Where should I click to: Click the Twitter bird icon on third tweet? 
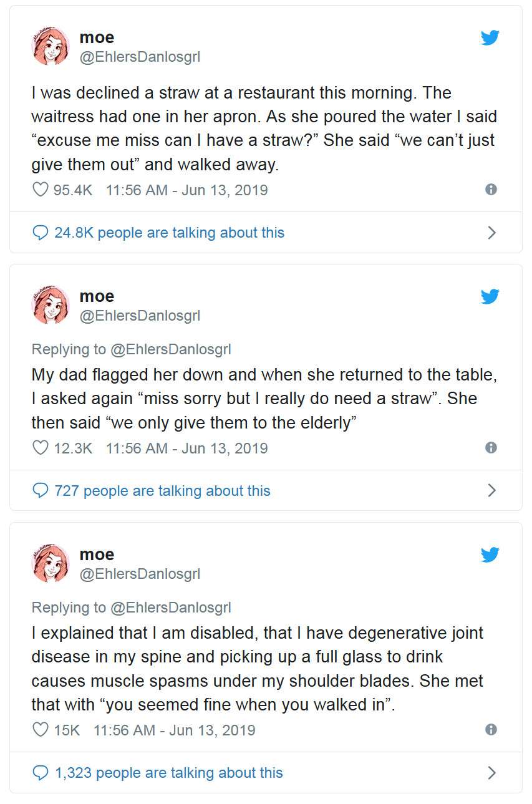(x=490, y=555)
